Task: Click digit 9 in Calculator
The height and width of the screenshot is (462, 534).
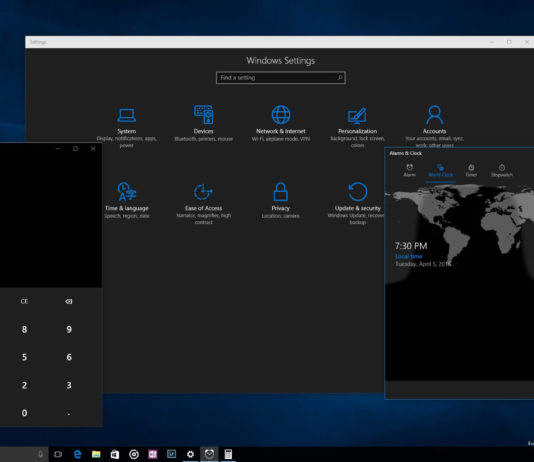Action: (69, 329)
